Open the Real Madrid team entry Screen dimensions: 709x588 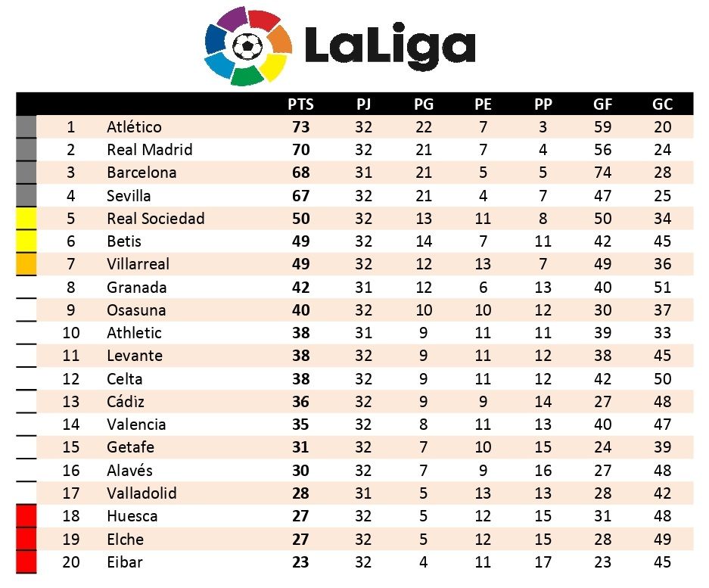149,150
